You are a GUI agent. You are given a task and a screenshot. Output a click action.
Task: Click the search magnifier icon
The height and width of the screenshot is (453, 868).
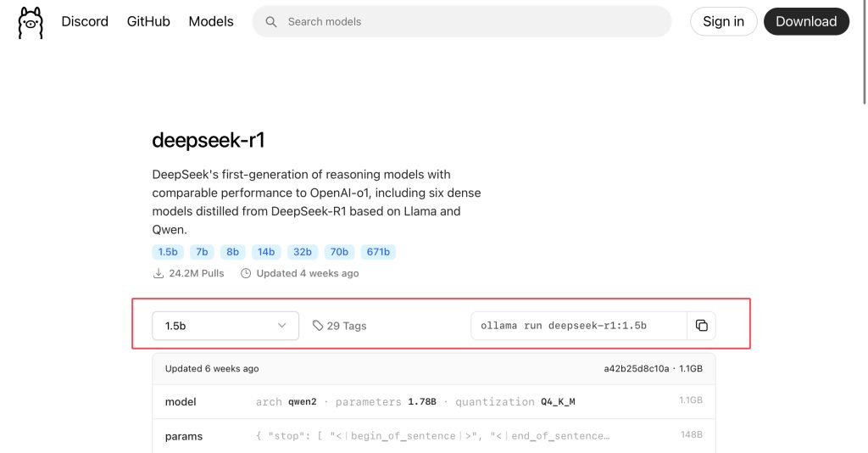271,22
